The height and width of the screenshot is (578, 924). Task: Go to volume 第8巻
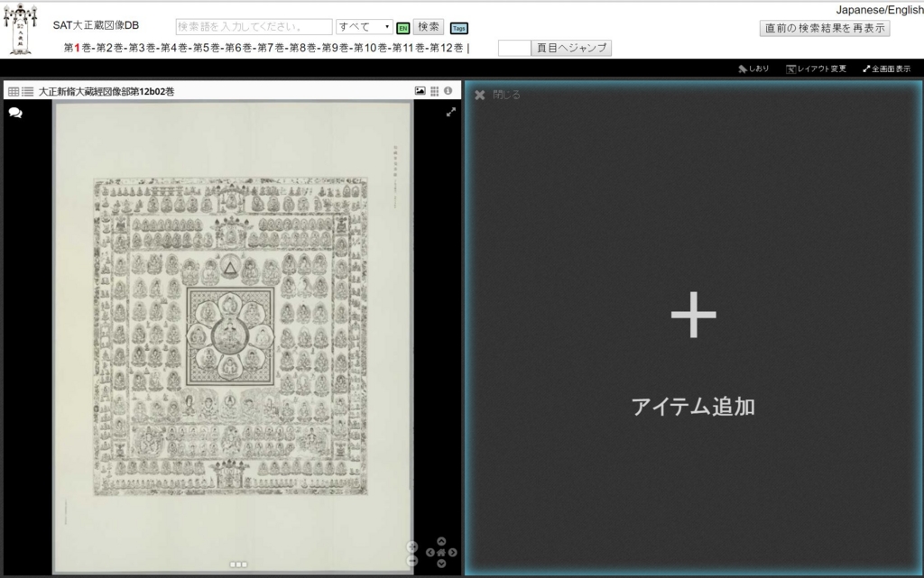point(303,48)
